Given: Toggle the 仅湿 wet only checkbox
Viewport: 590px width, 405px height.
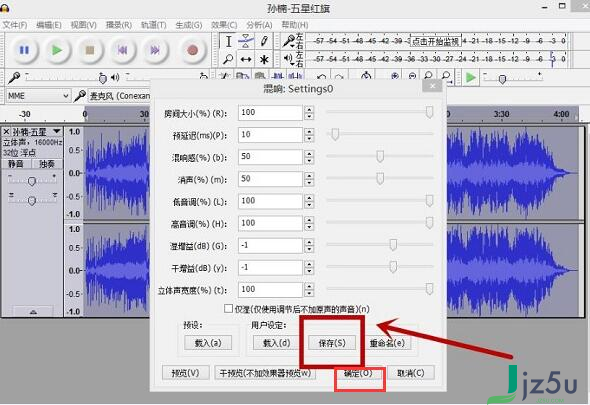Looking at the screenshot, I should [x=228, y=309].
